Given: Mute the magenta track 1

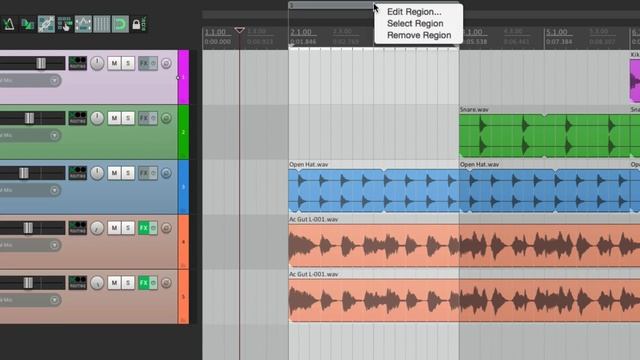Looking at the screenshot, I should pos(114,63).
